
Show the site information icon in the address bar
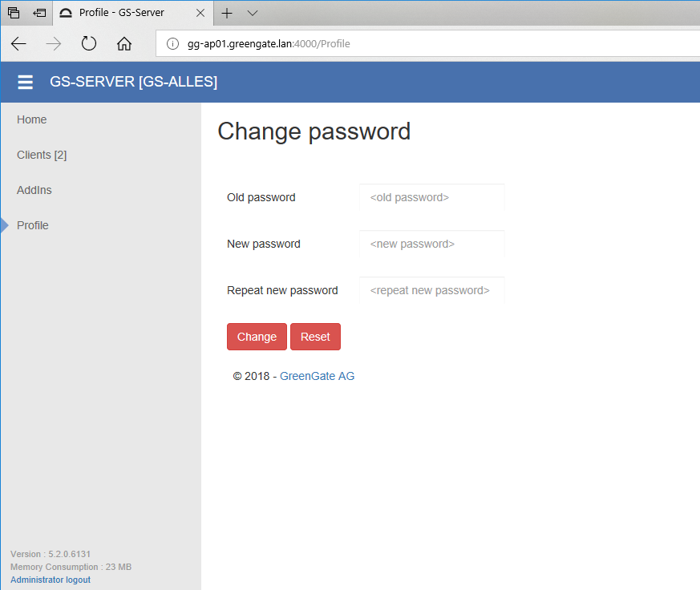click(x=172, y=44)
